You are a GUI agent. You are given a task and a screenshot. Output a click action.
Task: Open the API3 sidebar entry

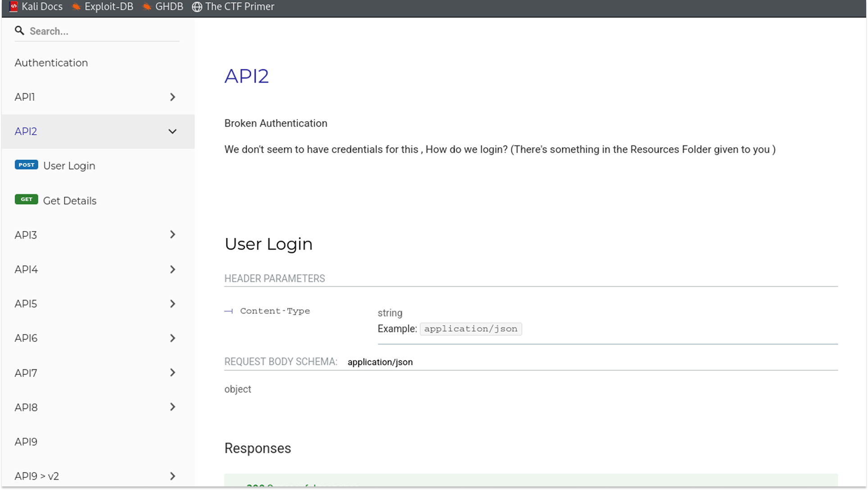pos(26,235)
